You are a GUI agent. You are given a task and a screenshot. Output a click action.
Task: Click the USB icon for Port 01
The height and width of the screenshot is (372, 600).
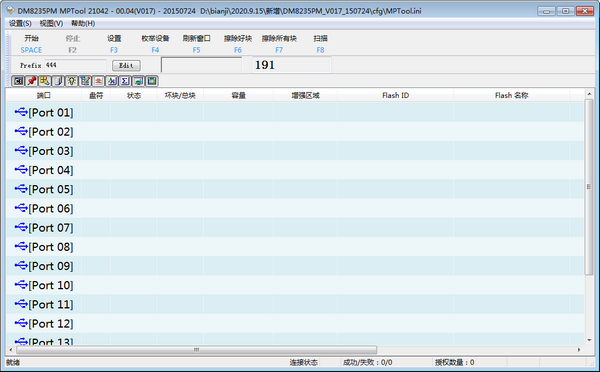[21, 112]
